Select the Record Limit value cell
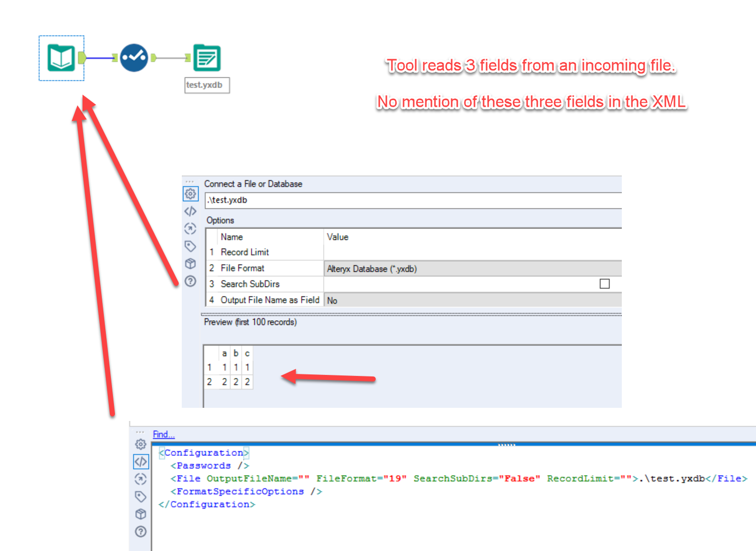This screenshot has width=756, height=551. [471, 252]
